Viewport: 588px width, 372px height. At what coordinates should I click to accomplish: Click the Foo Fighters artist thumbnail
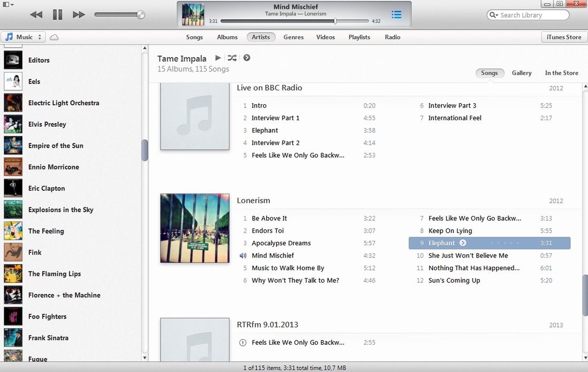coord(13,316)
